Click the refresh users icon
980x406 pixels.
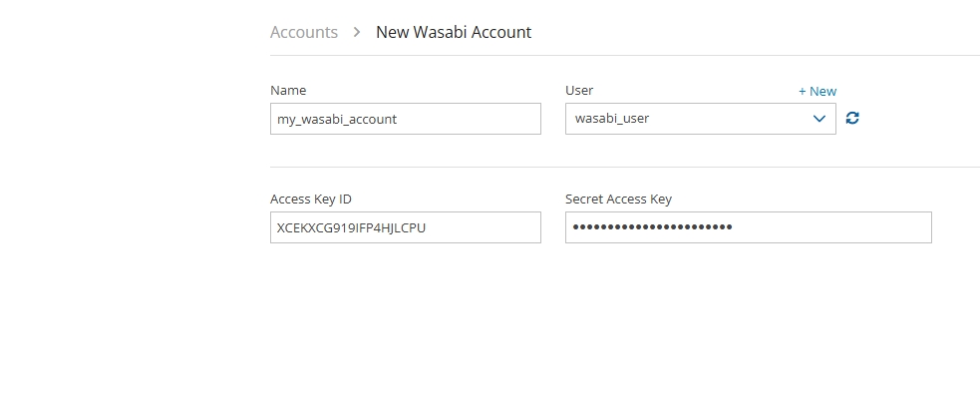click(x=852, y=118)
